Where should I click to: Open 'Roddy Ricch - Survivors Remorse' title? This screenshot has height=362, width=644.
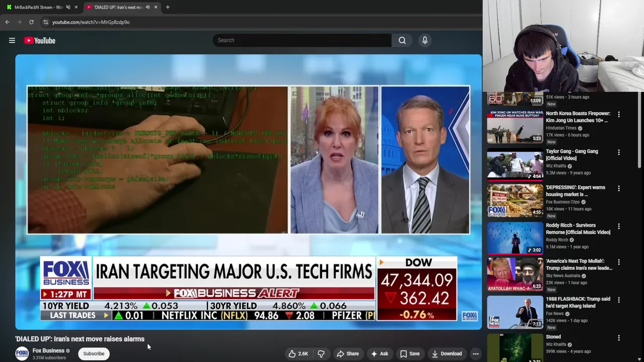pos(578,229)
